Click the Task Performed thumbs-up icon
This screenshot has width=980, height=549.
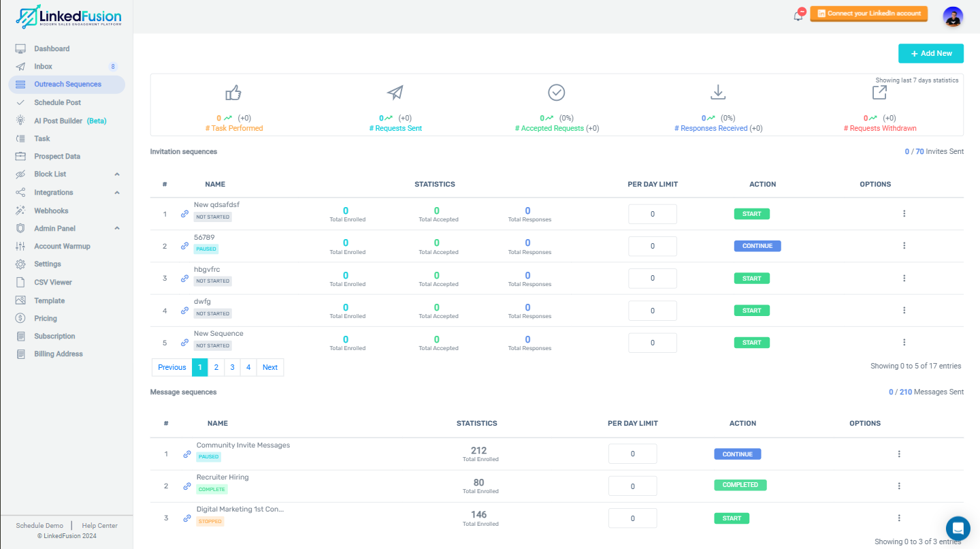[233, 93]
